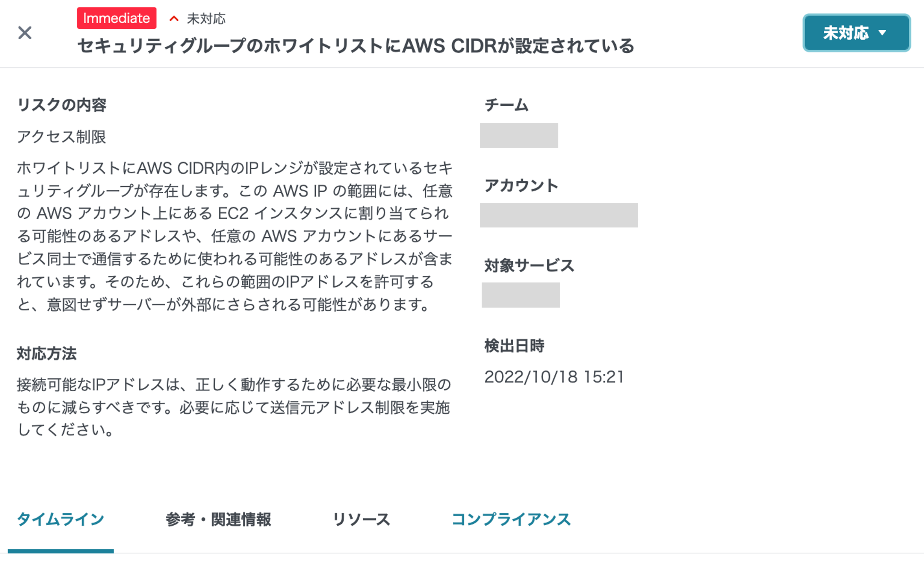Image resolution: width=924 pixels, height=572 pixels.
Task: Click the title セキュリティグループのホワイトリストにAWS CIDRが設定されている
Action: (356, 46)
